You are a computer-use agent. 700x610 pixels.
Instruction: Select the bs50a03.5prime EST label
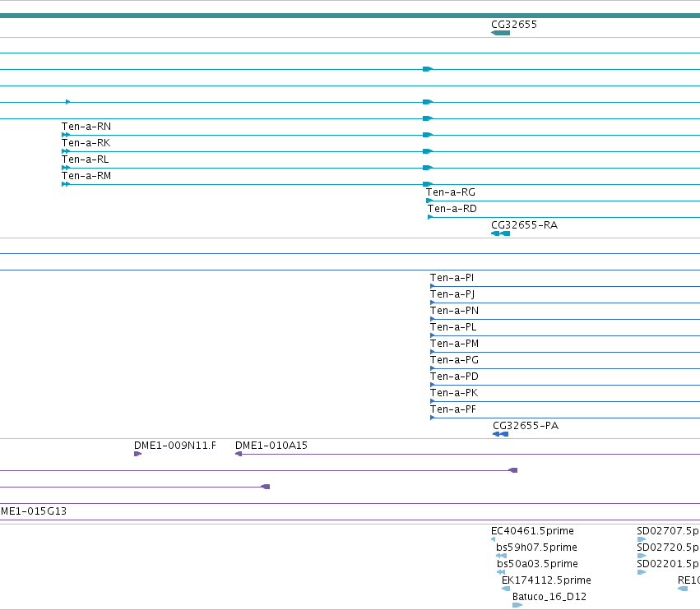point(537,565)
